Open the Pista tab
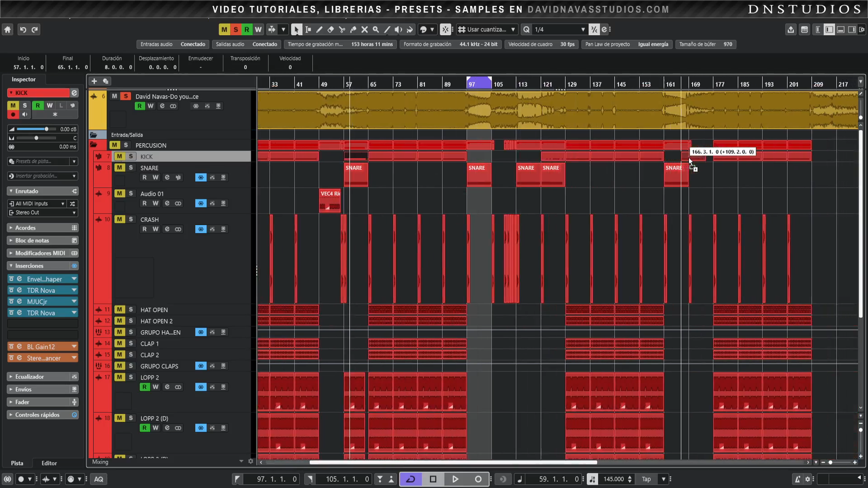The width and height of the screenshot is (868, 488). [x=17, y=463]
